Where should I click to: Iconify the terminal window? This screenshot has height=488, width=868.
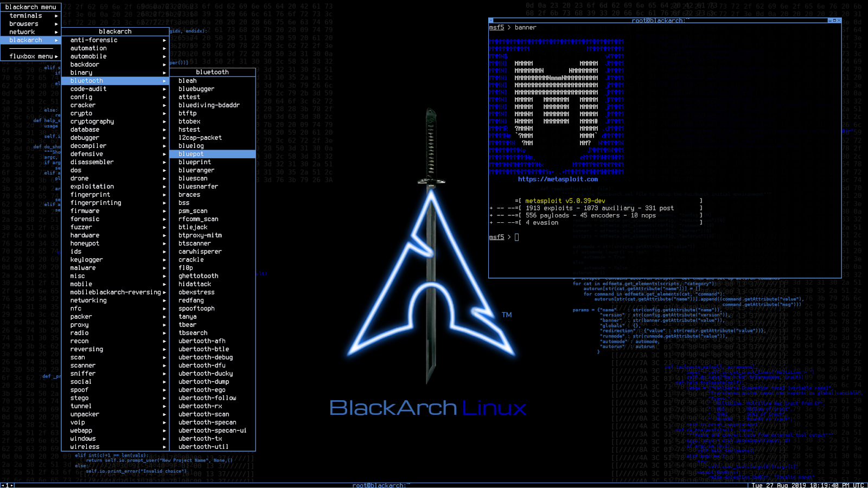point(829,20)
